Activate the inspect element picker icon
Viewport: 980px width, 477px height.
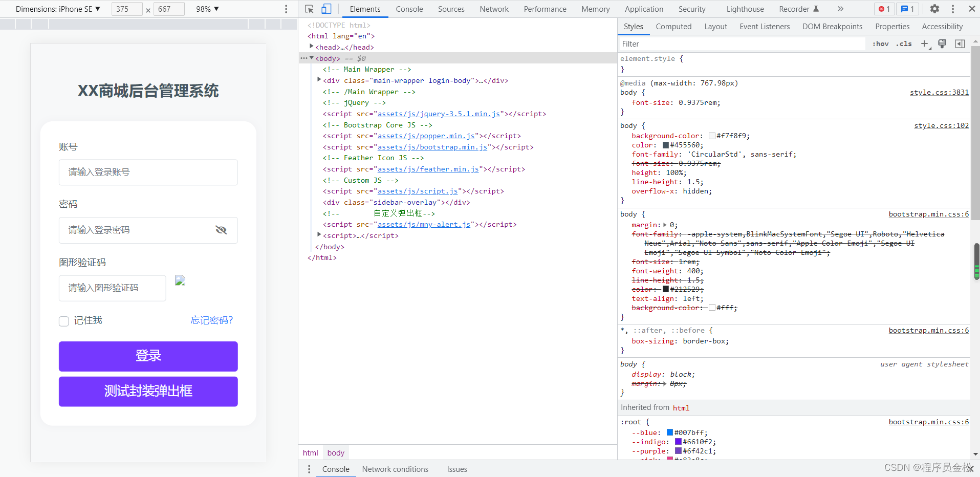click(x=309, y=9)
